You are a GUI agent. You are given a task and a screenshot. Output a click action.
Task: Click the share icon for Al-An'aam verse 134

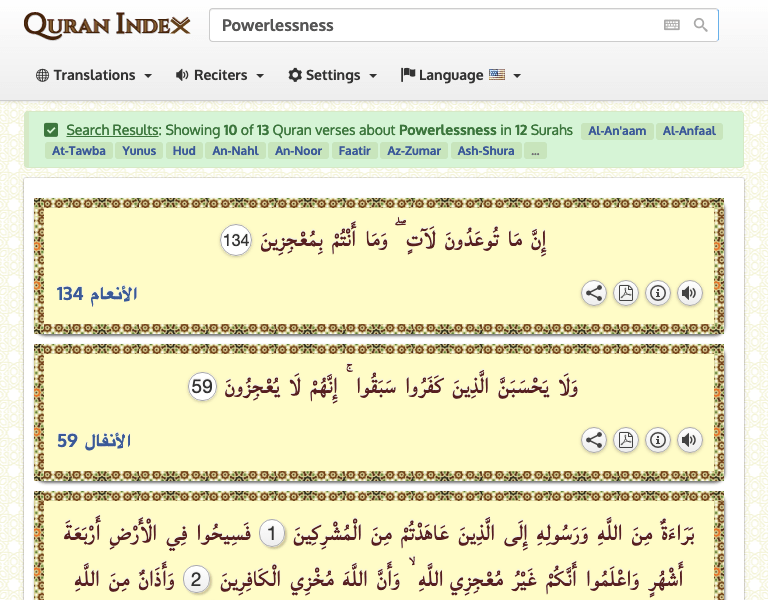tap(594, 293)
